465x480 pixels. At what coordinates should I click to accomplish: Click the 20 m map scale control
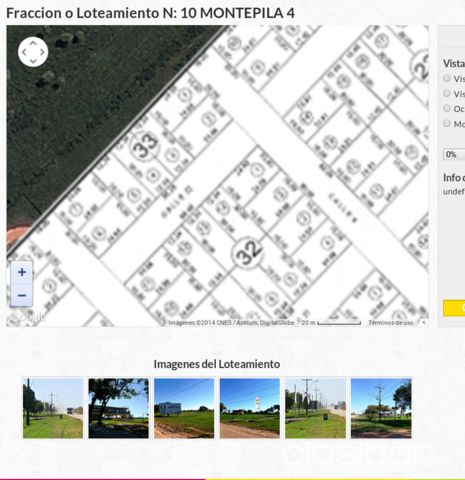(332, 323)
